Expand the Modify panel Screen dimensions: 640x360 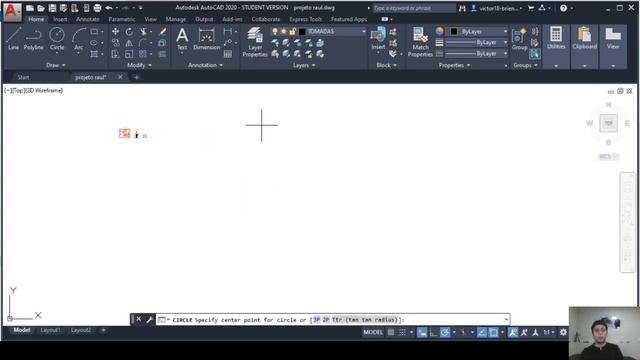(x=139, y=65)
